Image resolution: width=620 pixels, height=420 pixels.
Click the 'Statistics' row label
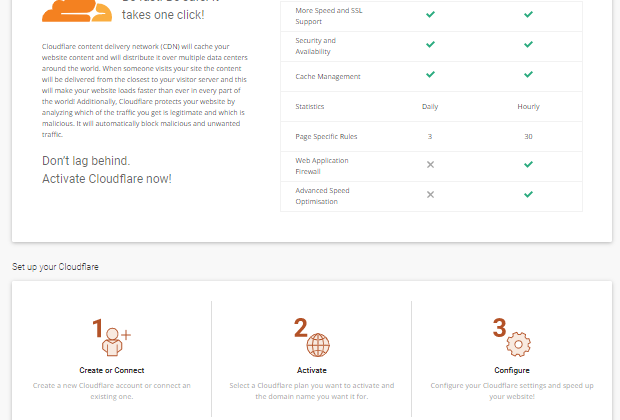point(310,107)
